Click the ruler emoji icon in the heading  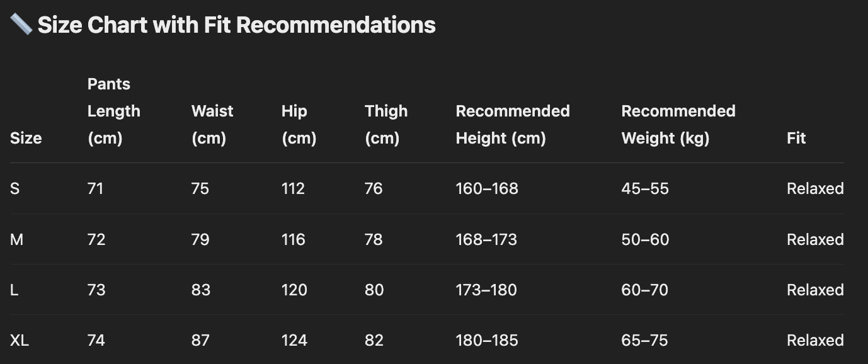[21, 25]
